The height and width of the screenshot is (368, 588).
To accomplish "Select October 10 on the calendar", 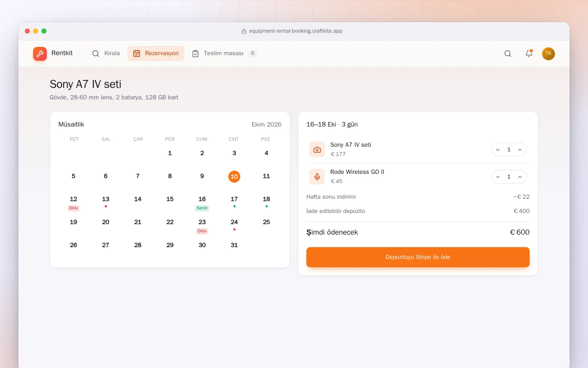I will click(x=234, y=176).
